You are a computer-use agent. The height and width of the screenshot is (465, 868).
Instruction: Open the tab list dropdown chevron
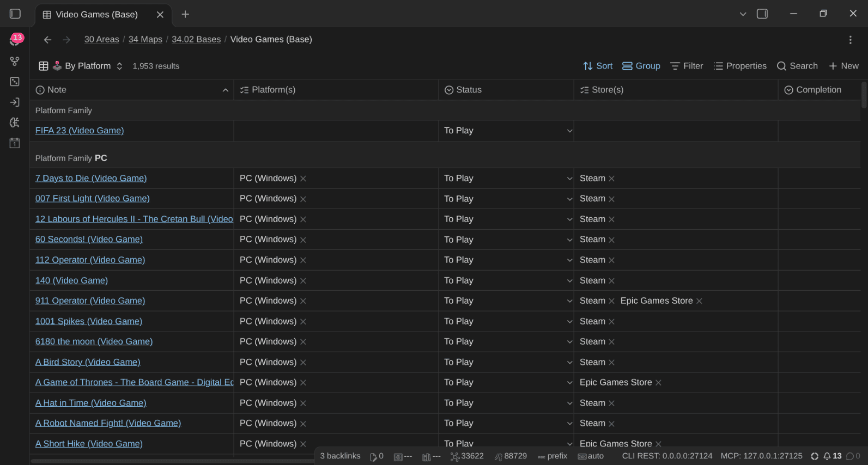pos(743,14)
